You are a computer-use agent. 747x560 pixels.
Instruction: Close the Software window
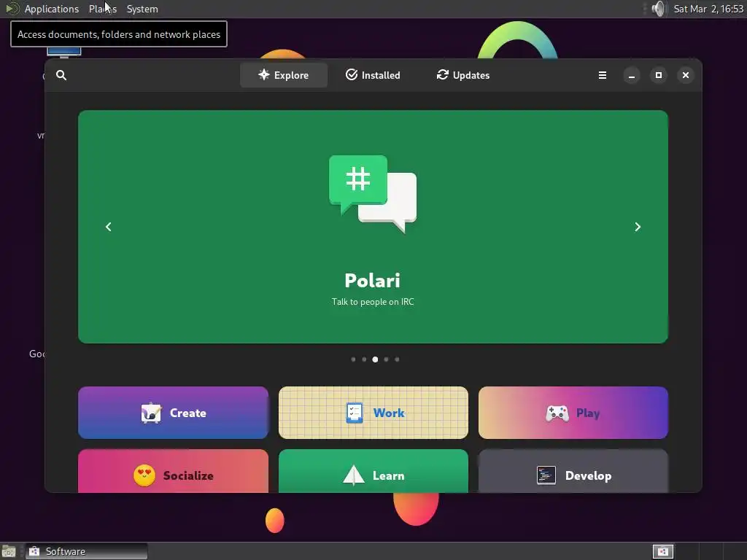pyautogui.click(x=686, y=75)
